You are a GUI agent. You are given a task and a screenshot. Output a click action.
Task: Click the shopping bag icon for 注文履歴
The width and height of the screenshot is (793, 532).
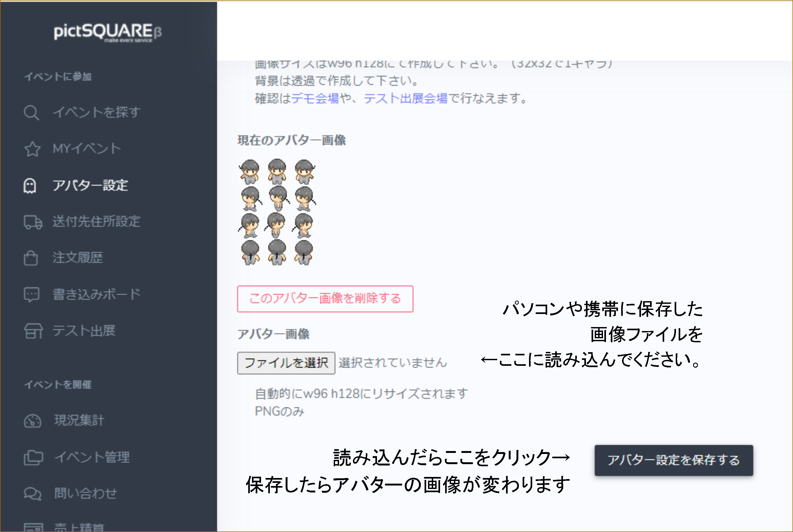click(x=31, y=258)
